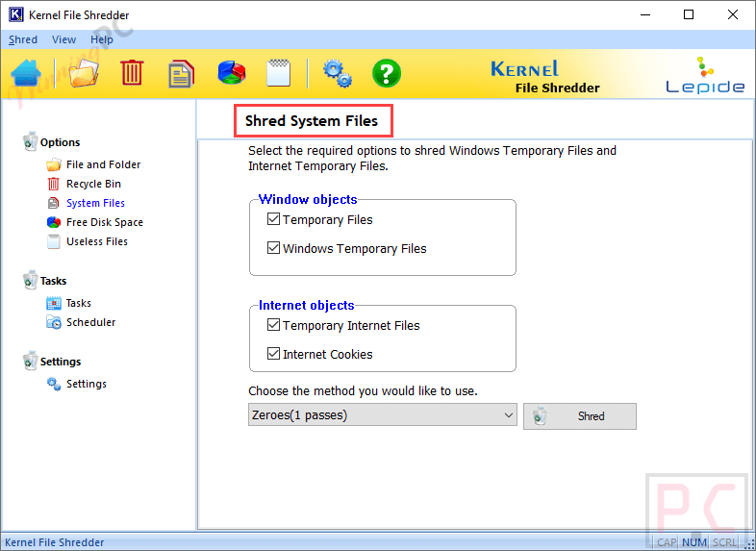Open Scheduler in the sidebar
The height and width of the screenshot is (551, 756).
click(90, 322)
